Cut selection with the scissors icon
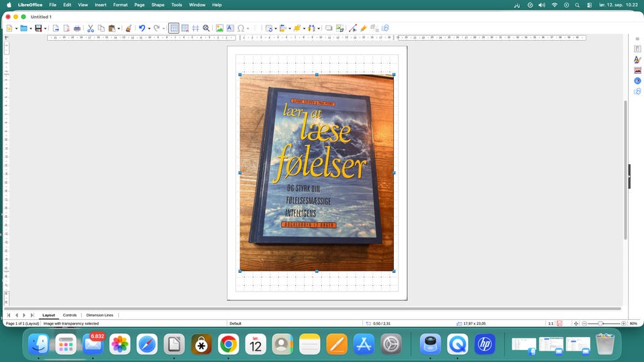Viewport: 644px width, 362px height. pyautogui.click(x=91, y=28)
